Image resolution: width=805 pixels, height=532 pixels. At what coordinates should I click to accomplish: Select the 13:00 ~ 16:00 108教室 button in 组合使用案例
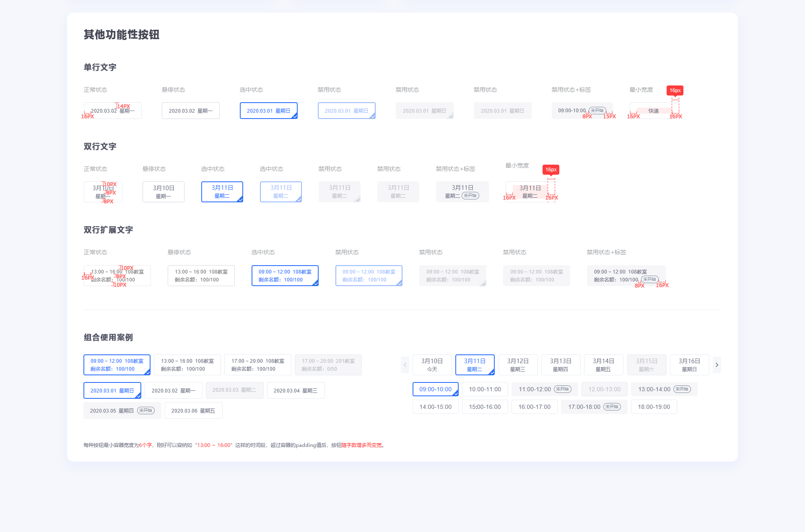point(187,365)
